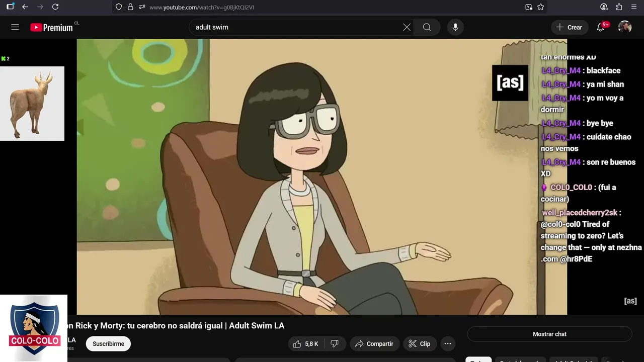Open the browser account icon

click(x=604, y=7)
